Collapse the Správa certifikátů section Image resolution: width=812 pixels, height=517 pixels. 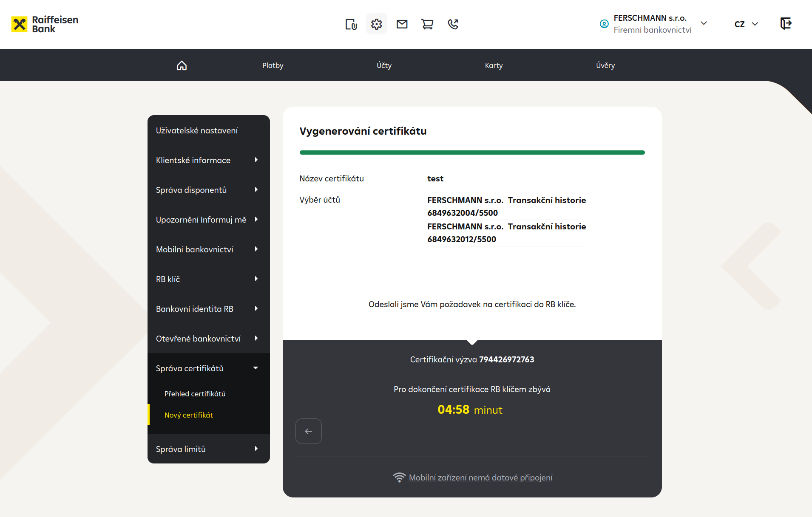point(208,368)
